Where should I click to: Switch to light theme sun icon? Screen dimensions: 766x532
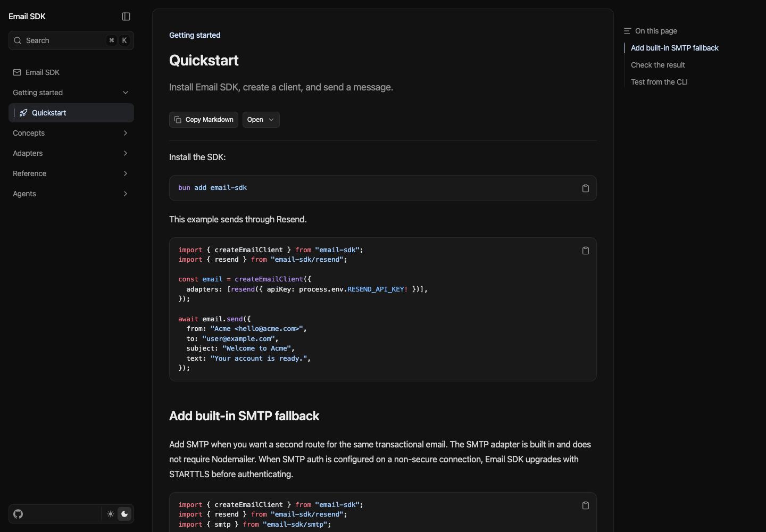[110, 514]
